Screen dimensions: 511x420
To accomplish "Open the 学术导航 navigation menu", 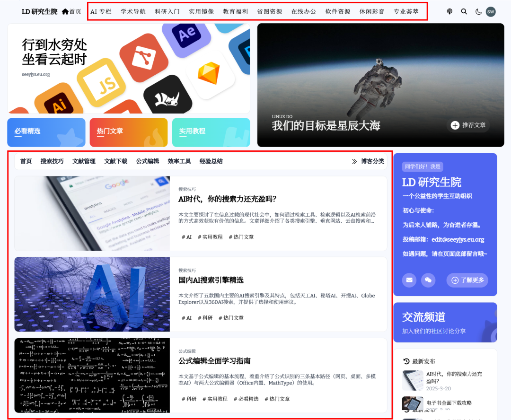I will pyautogui.click(x=133, y=11).
